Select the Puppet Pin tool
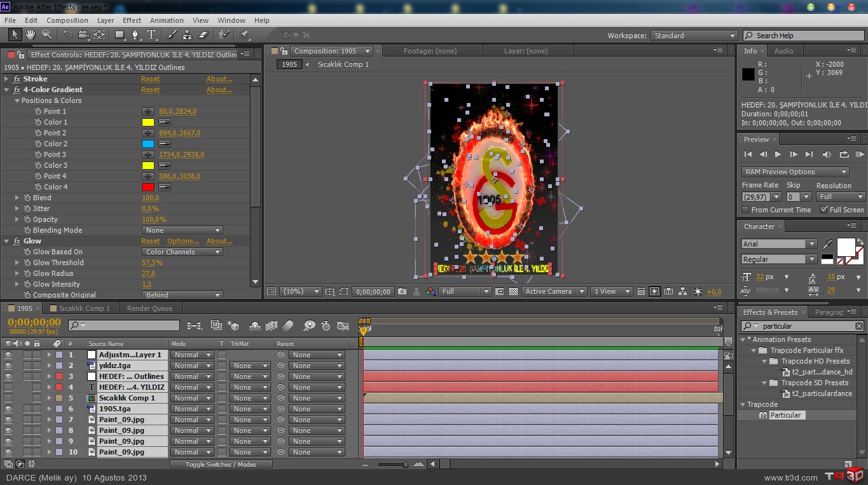 (245, 34)
